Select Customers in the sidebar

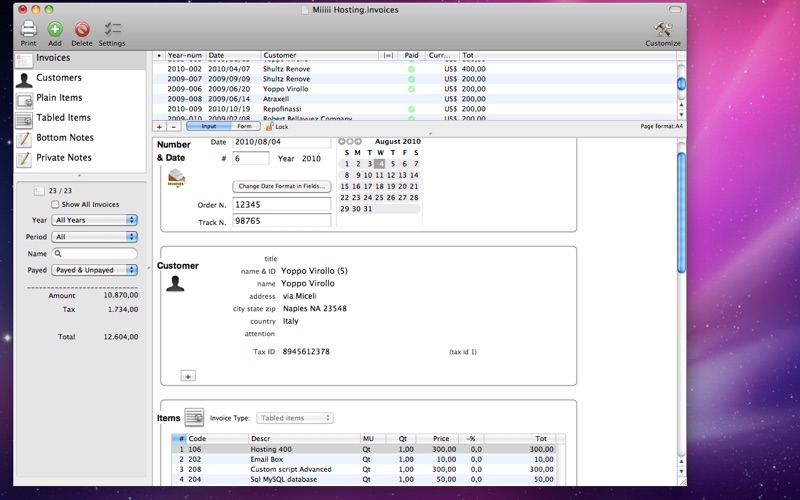click(58, 78)
